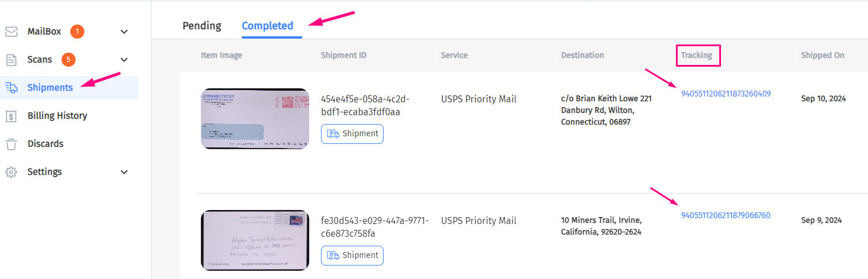Click the orange Scans badge showing 5
Screen dimensions: 868x279
(x=69, y=60)
